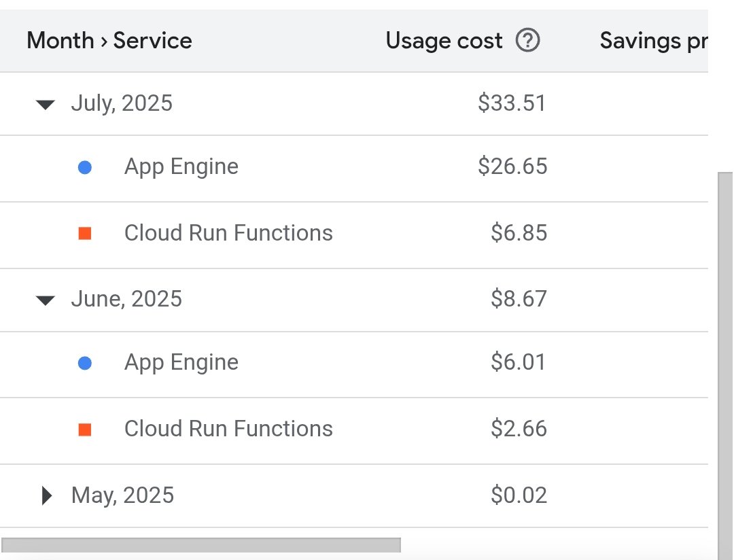Click the $6.01 App Engine cost
The height and width of the screenshot is (560, 734).
click(x=518, y=362)
